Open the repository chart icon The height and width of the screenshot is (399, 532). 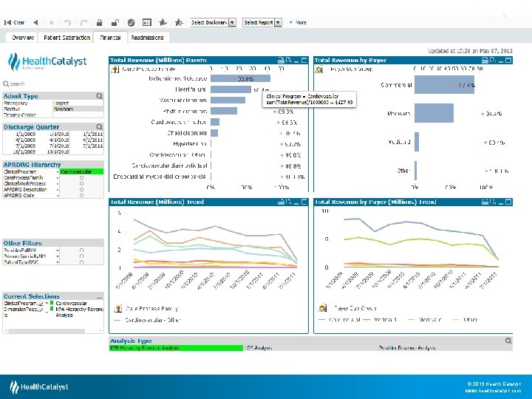point(147,22)
